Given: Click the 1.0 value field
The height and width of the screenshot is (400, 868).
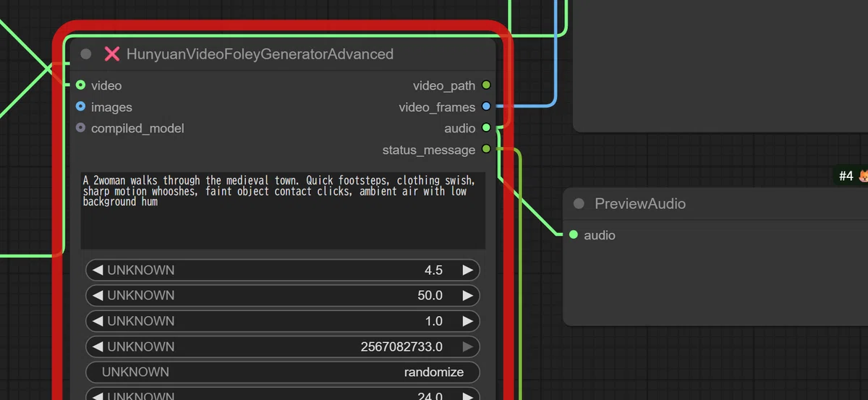Looking at the screenshot, I should coord(283,320).
